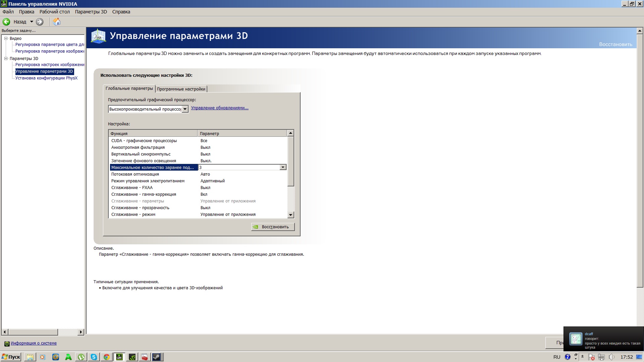The image size is (644, 362).
Task: Click the green Back arrow icon
Action: [6, 22]
